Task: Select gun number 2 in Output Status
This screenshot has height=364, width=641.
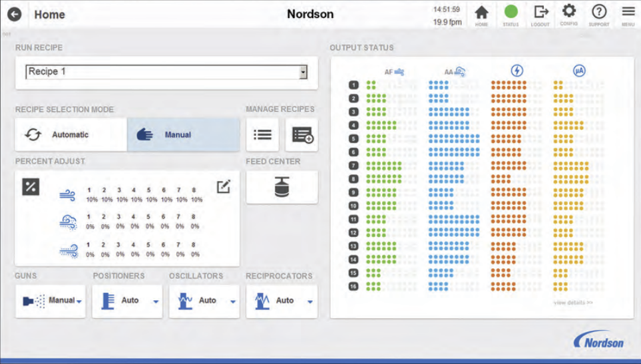Action: click(x=353, y=98)
